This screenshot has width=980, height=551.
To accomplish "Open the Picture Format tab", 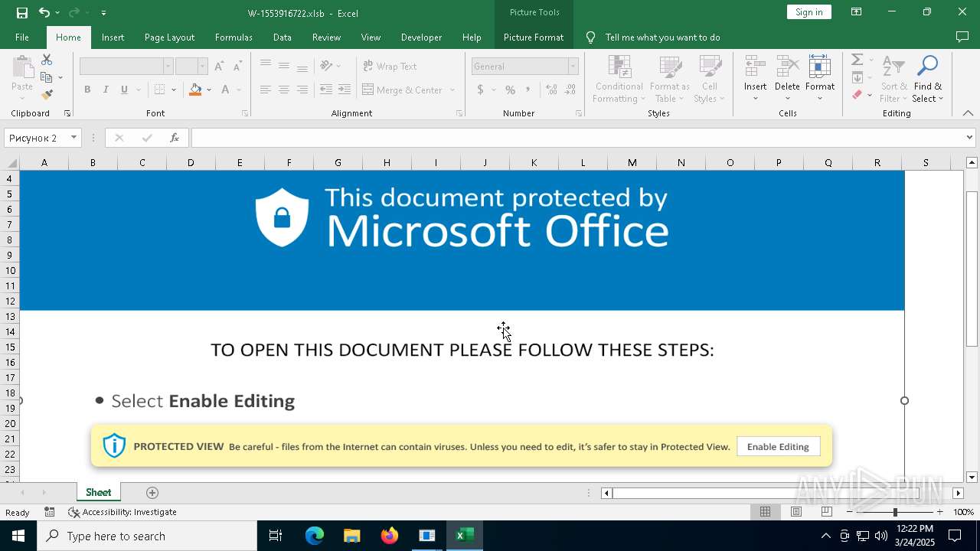I will (534, 37).
